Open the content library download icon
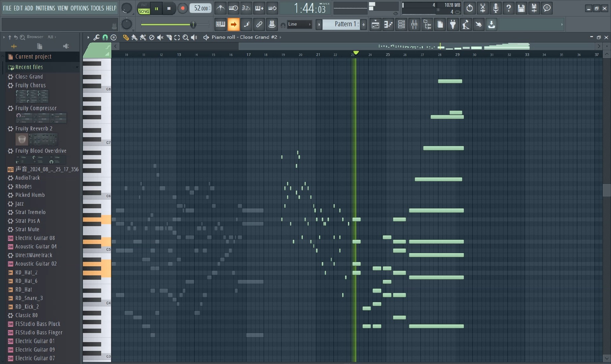The height and width of the screenshot is (364, 611). coord(492,24)
